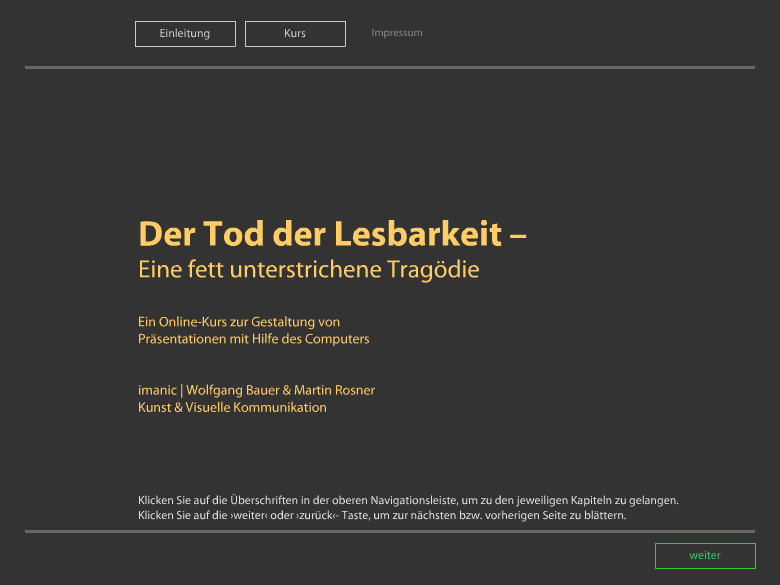Select line 'Präsentationen mit Hilfe des Computers'
Screen dimensions: 780x585
pos(254,339)
